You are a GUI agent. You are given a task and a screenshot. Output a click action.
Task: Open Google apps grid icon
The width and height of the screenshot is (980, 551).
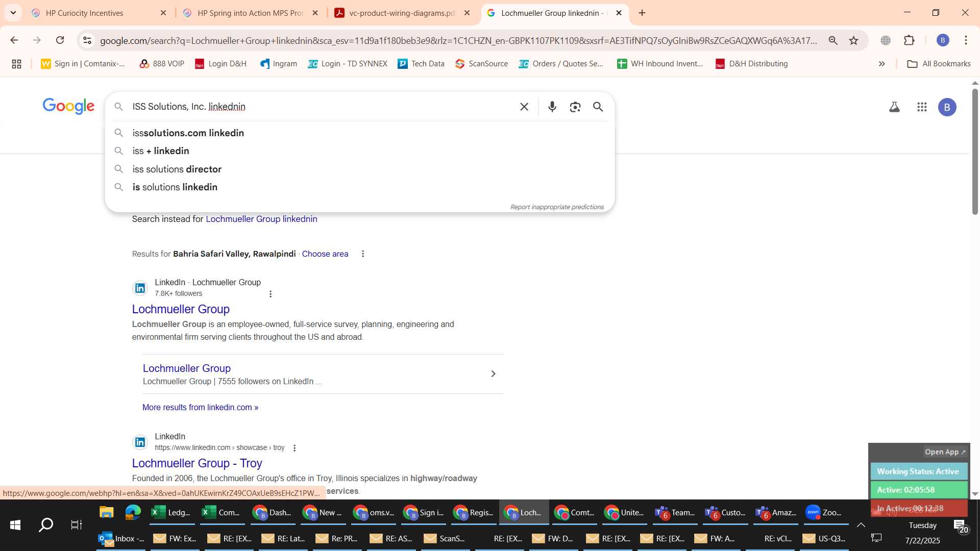click(922, 107)
